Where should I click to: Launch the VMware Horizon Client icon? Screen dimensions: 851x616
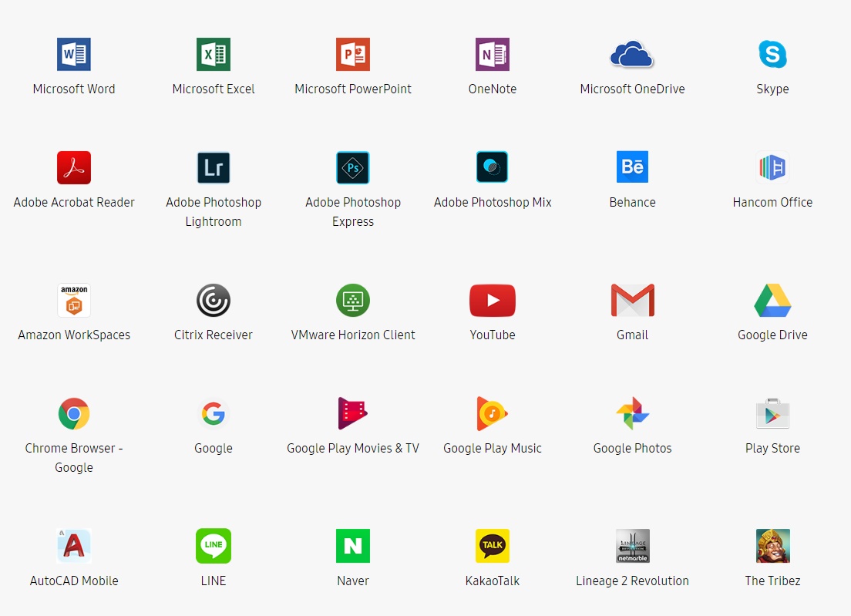pyautogui.click(x=353, y=300)
